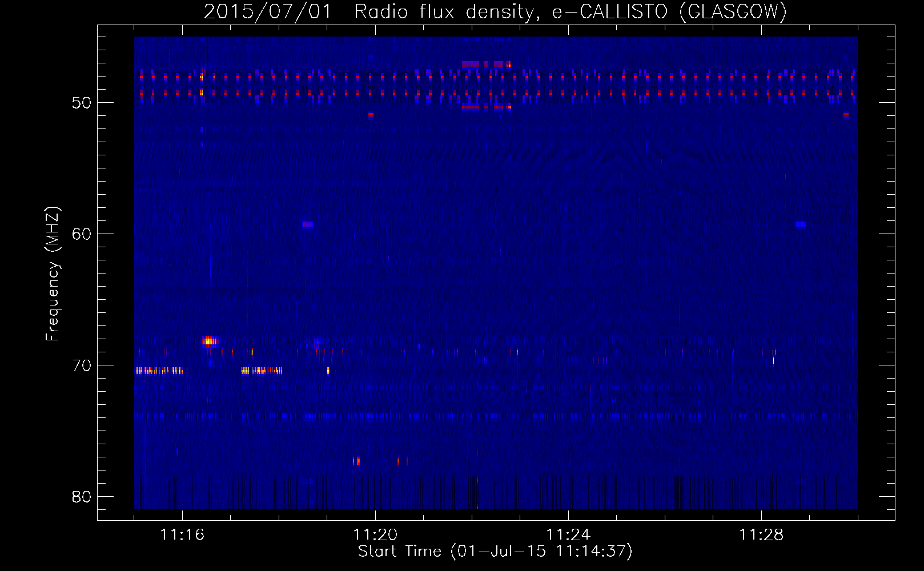Select the 11:20 time axis label
The width and height of the screenshot is (924, 571).
click(375, 535)
